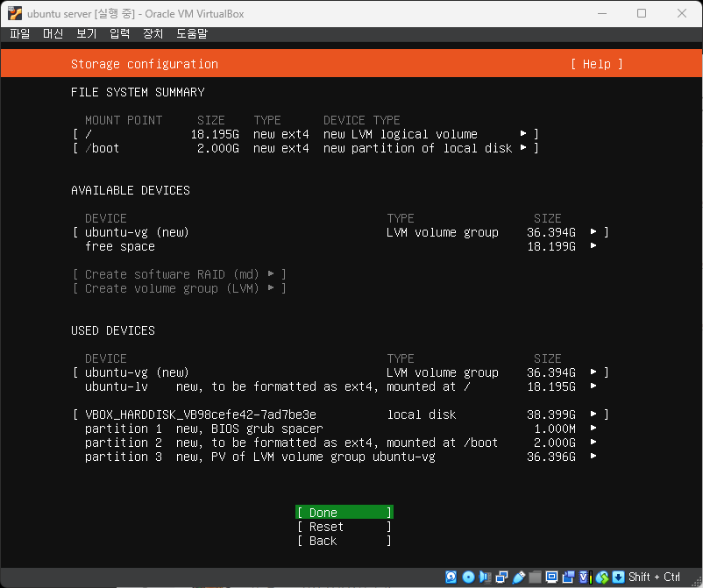Maximize the VirtualBox window
Viewport: 703px width, 588px height.
point(642,13)
